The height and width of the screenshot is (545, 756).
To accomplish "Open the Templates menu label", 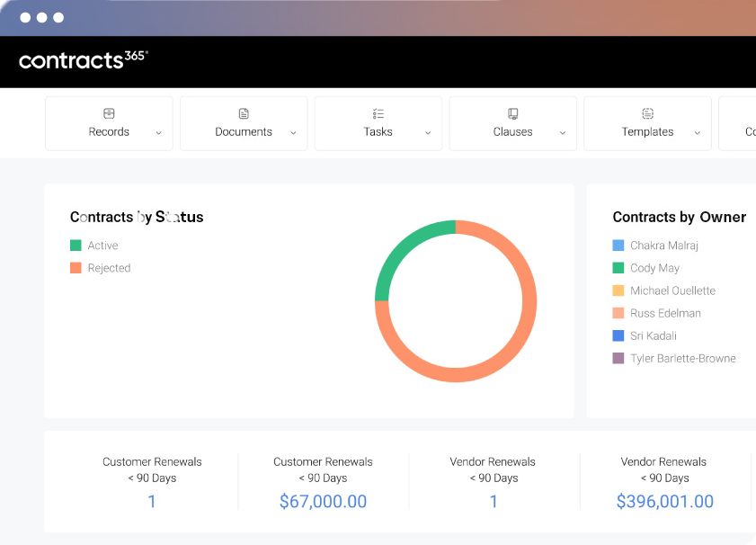I will tap(647, 132).
